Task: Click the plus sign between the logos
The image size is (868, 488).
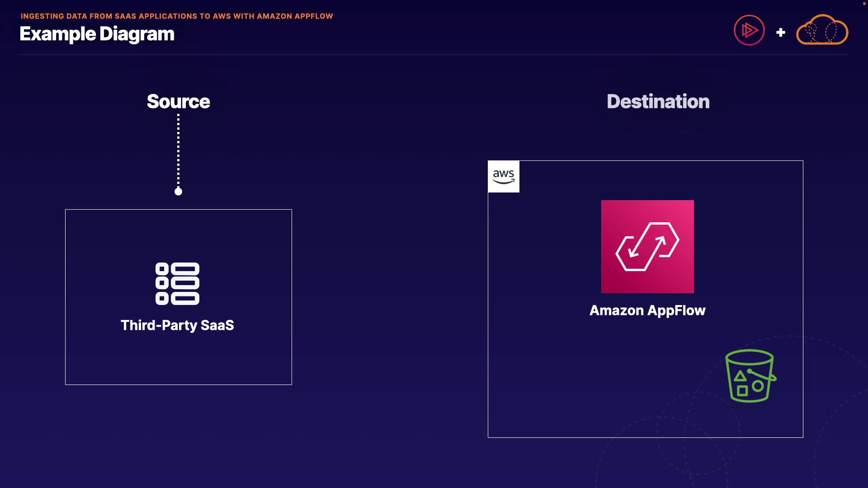Action: click(780, 33)
